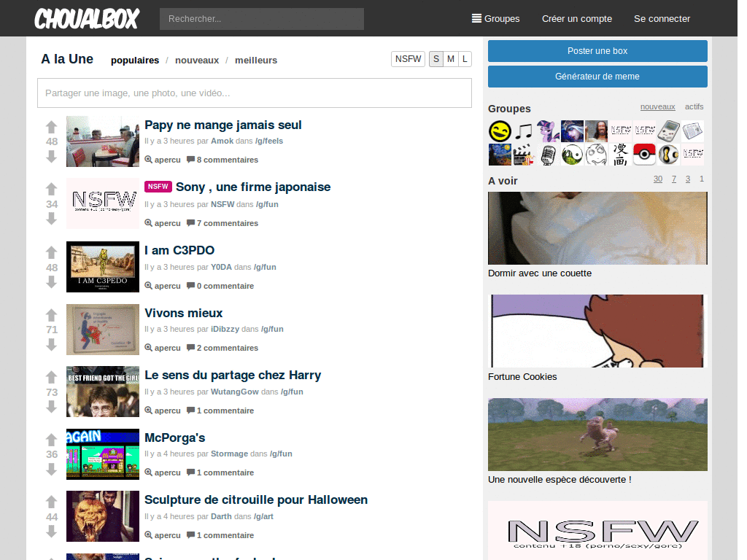
Task: Open the Pokeball group icon
Action: pyautogui.click(x=644, y=155)
